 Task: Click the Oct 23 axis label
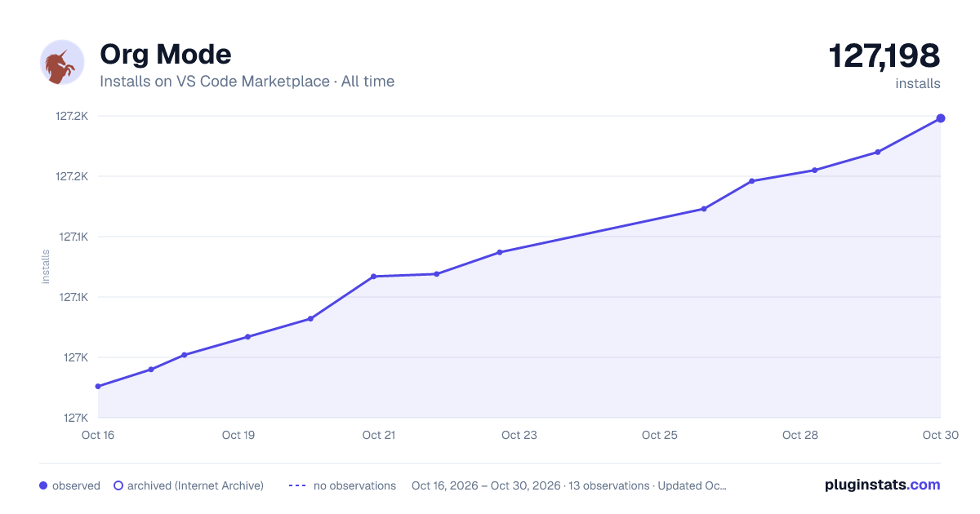coord(519,435)
